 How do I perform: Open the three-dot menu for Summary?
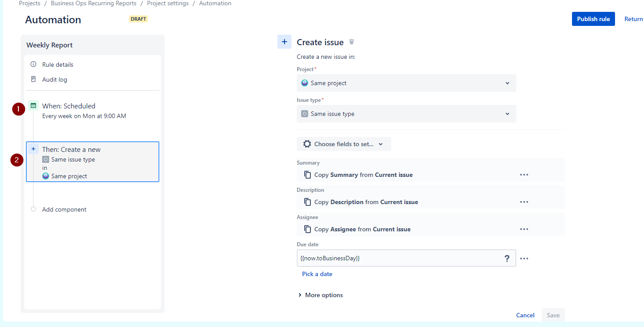524,175
